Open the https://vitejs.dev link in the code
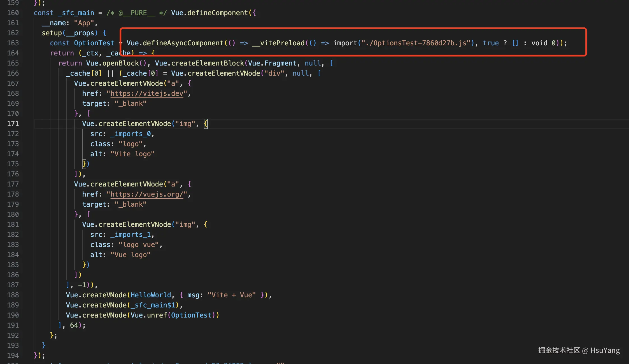Screen dimensions: 629x364 point(147,94)
